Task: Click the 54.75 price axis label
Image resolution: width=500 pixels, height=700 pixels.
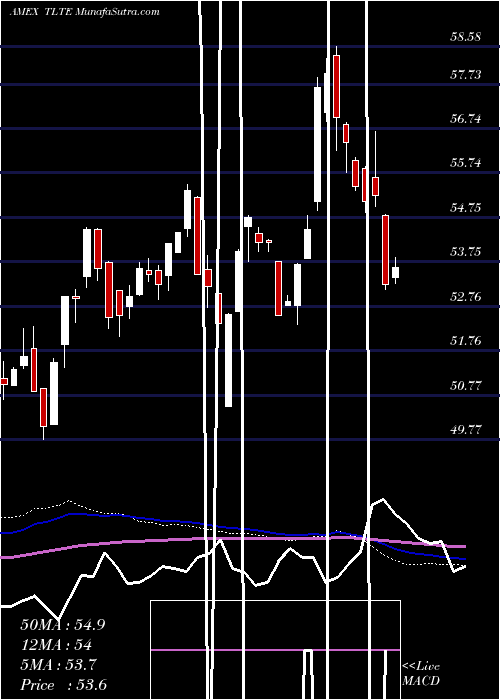Action: pyautogui.click(x=466, y=208)
